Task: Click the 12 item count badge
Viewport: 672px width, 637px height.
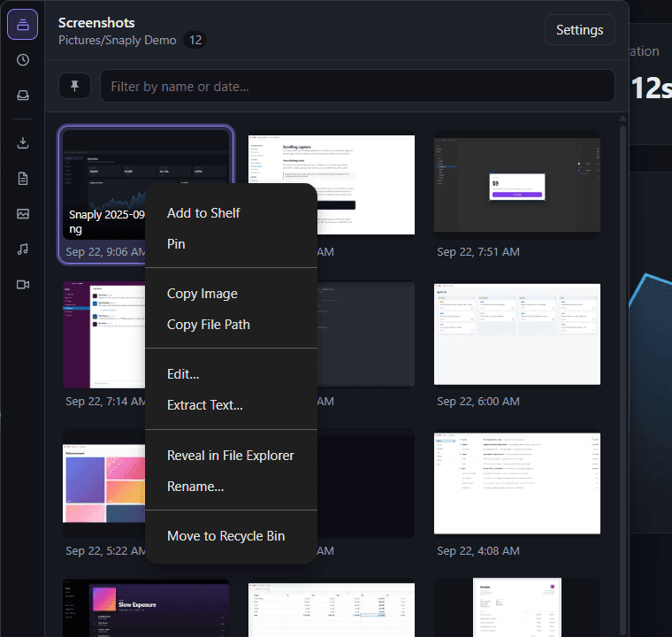Action: click(195, 41)
